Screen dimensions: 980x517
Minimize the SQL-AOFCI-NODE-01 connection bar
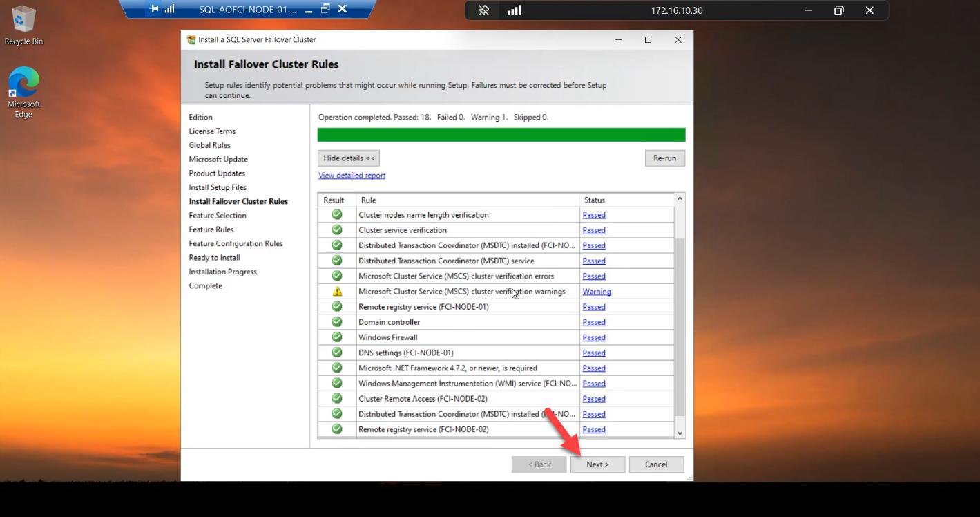tap(308, 10)
